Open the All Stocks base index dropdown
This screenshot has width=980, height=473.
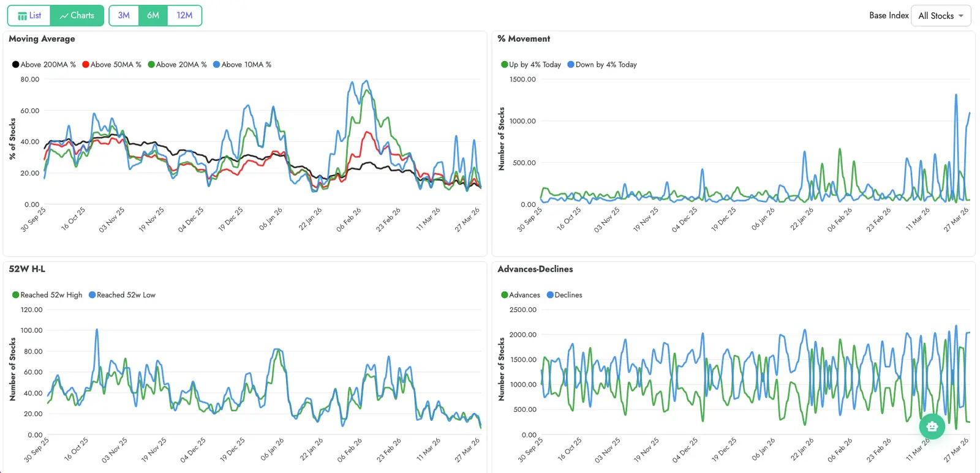(936, 16)
